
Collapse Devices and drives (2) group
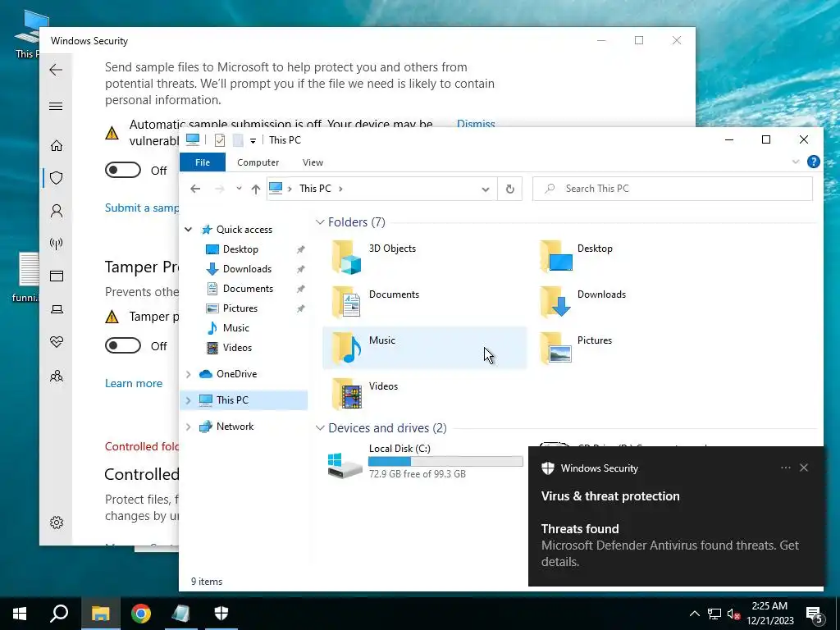point(320,428)
